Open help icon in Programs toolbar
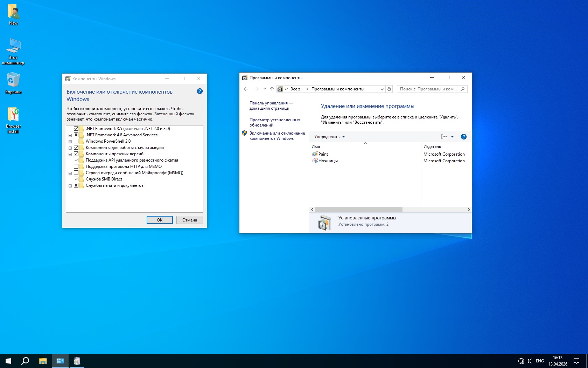 pyautogui.click(x=463, y=137)
